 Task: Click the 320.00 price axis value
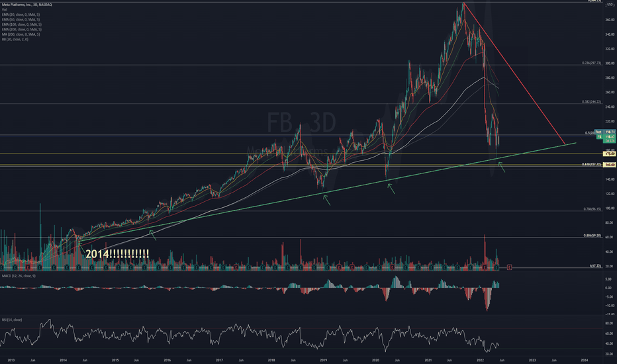(x=610, y=49)
